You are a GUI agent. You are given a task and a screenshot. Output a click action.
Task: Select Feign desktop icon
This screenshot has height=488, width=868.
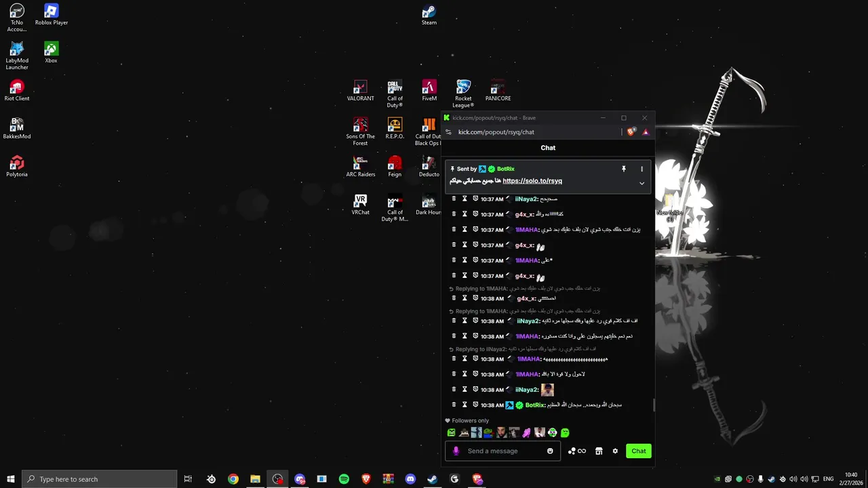[395, 167]
